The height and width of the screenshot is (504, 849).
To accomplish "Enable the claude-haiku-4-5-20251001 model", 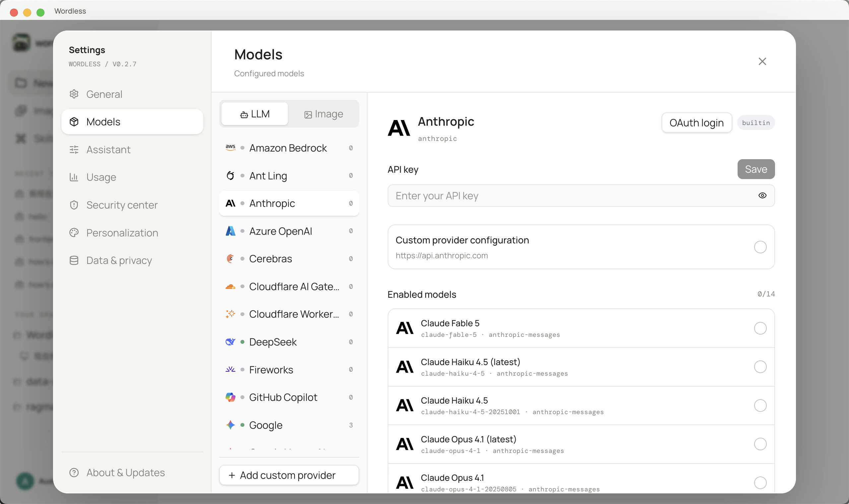I will (760, 405).
